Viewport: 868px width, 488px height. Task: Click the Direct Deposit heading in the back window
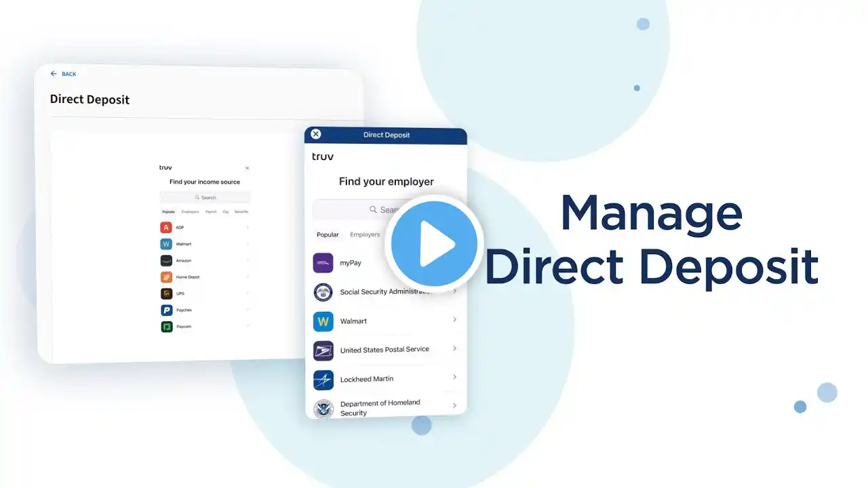(90, 100)
